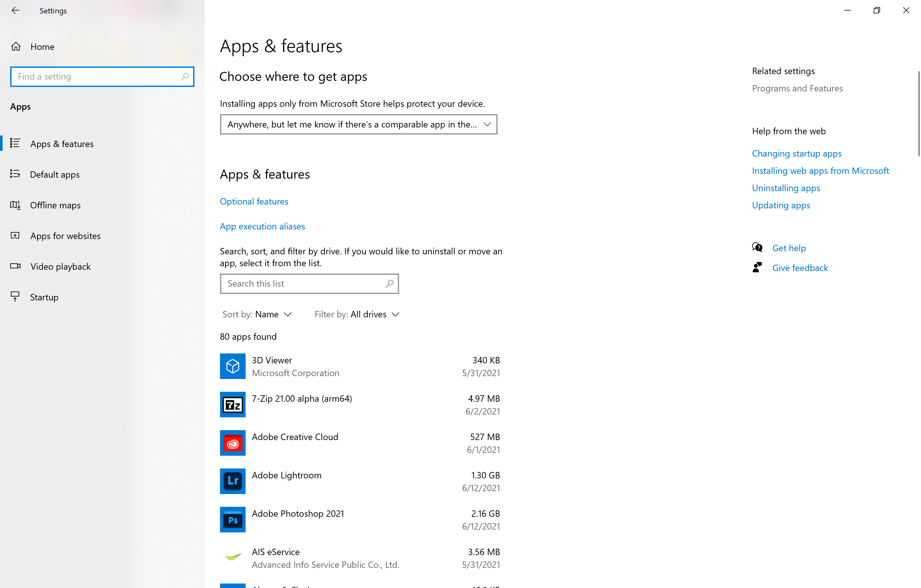The height and width of the screenshot is (588, 921).
Task: Click the magnifier in Search this list
Action: (x=390, y=284)
